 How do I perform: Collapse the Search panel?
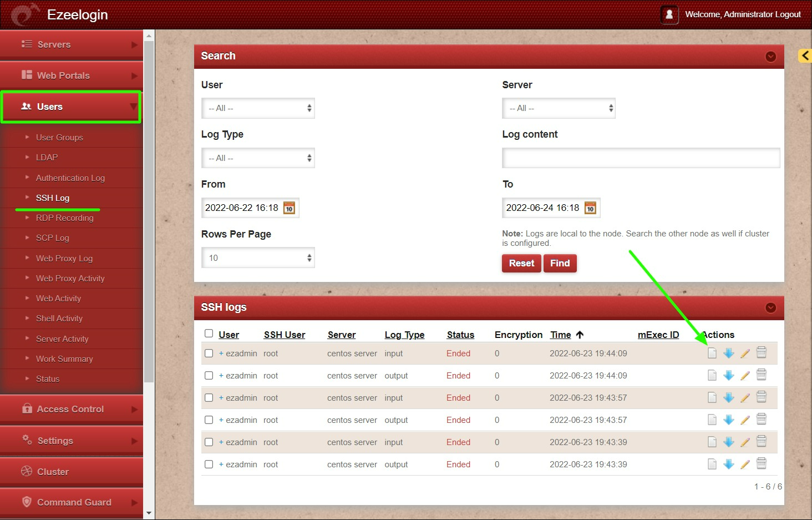click(771, 57)
